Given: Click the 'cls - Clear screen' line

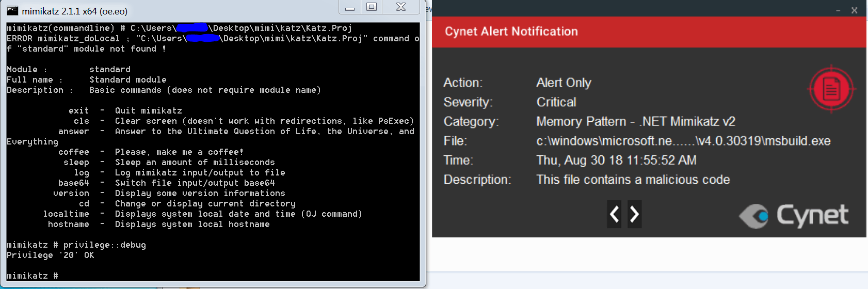Looking at the screenshot, I should pos(244,121).
